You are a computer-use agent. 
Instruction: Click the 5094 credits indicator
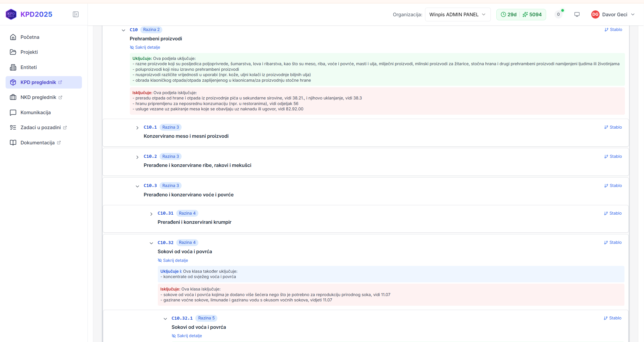pos(532,14)
